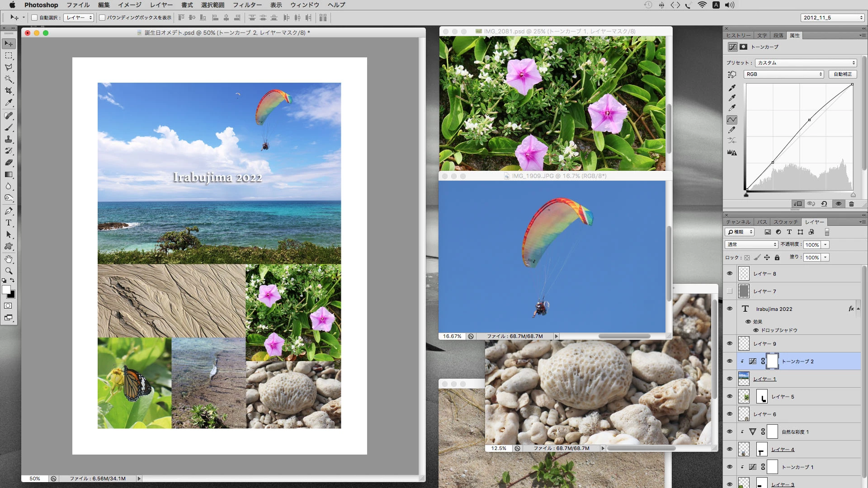Select the Irabujima 2022 text layer
This screenshot has width=868, height=488.
[796, 309]
